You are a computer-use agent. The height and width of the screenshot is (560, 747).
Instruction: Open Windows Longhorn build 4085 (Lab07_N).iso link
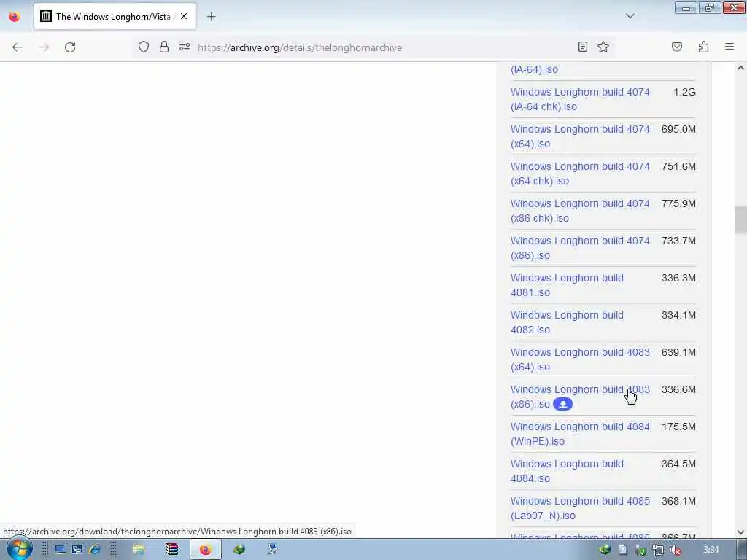tap(580, 507)
